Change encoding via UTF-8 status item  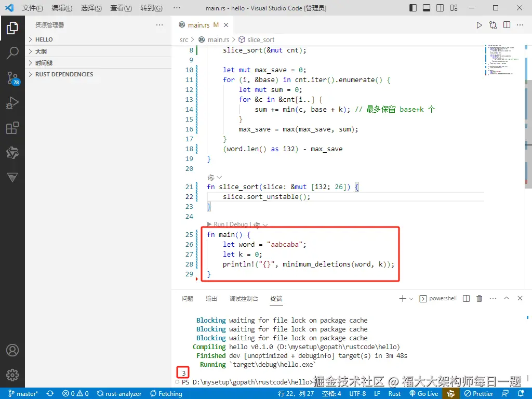click(357, 394)
